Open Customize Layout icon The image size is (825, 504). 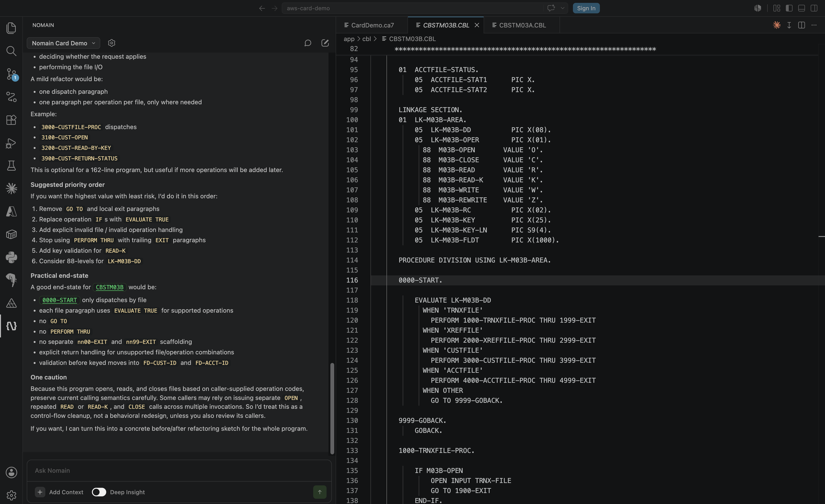[x=777, y=8]
